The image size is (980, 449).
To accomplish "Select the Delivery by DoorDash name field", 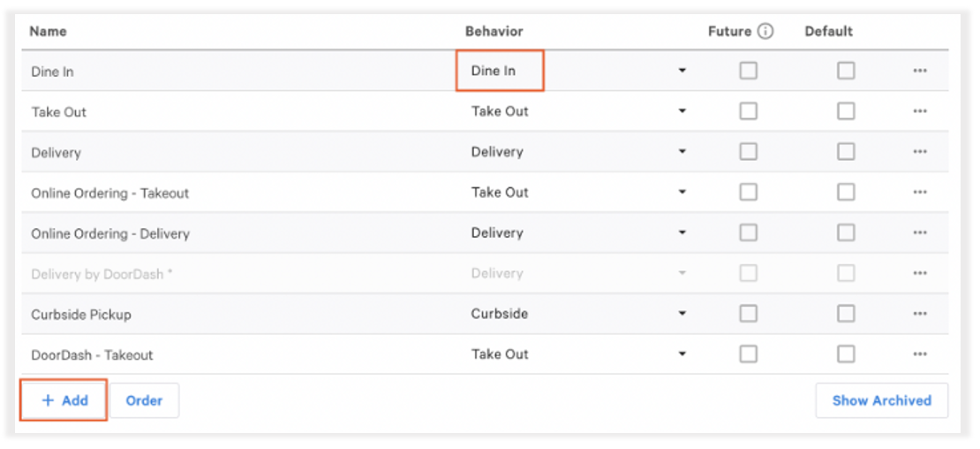I will tap(102, 274).
